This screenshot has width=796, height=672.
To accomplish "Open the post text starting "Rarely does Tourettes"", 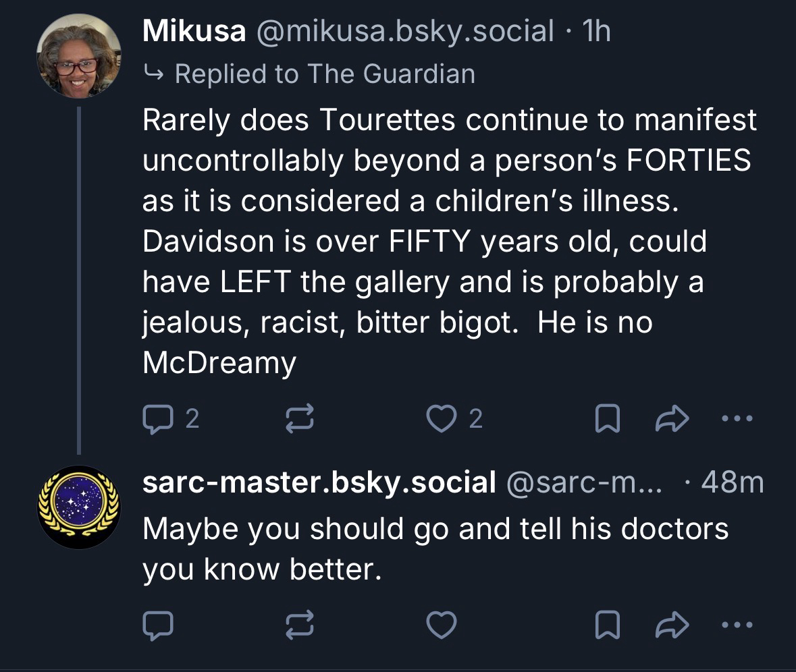I will [x=446, y=243].
